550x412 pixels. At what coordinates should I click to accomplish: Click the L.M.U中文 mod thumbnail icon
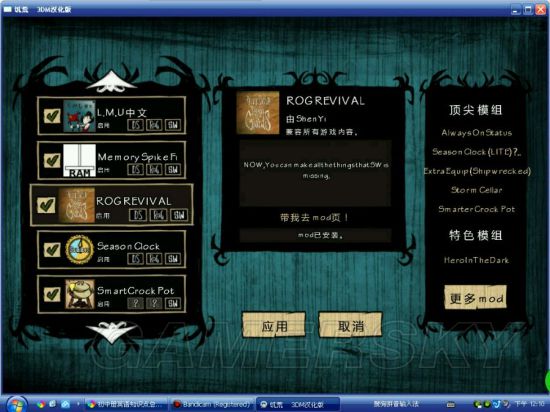tap(79, 116)
